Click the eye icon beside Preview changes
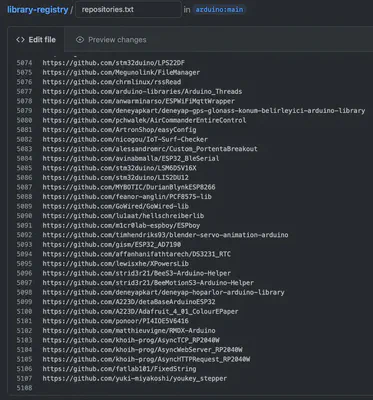The width and height of the screenshot is (373, 400). click(x=80, y=40)
